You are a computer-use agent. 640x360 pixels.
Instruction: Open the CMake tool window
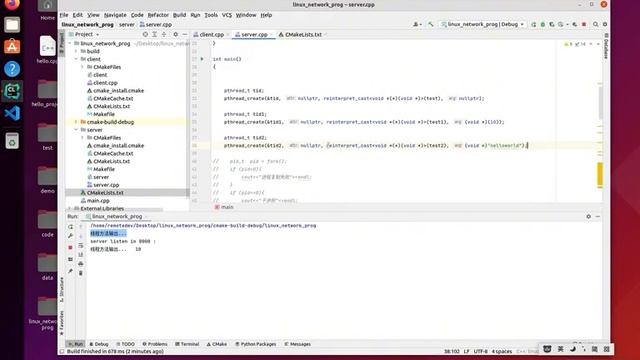coord(217,344)
